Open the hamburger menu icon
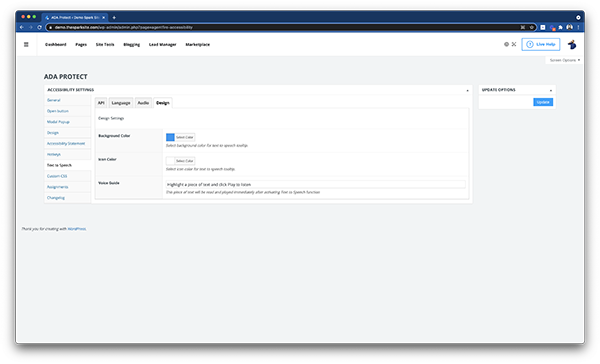Viewport: 600px width, 364px height. click(x=26, y=44)
